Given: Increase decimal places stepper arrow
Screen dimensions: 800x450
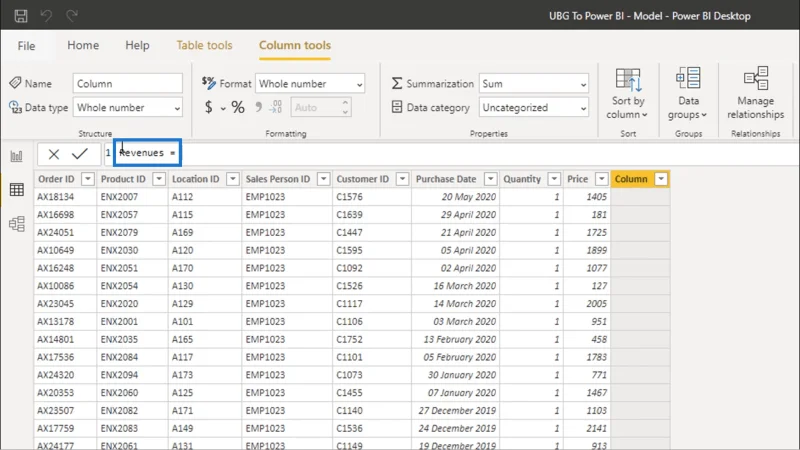Looking at the screenshot, I should click(345, 103).
